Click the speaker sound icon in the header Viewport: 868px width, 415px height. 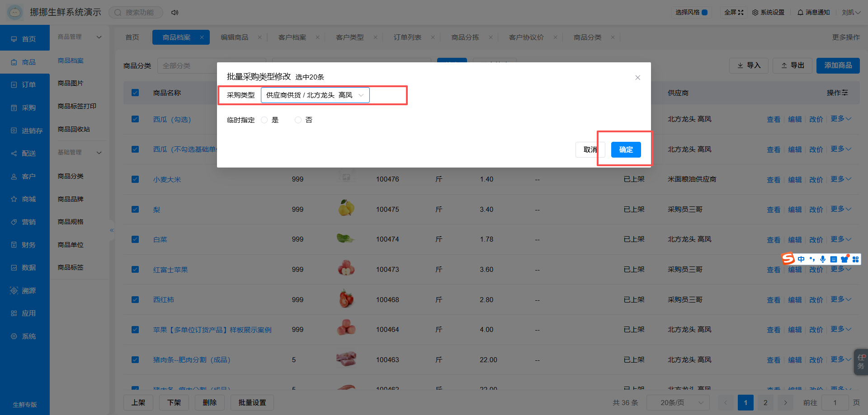(175, 13)
